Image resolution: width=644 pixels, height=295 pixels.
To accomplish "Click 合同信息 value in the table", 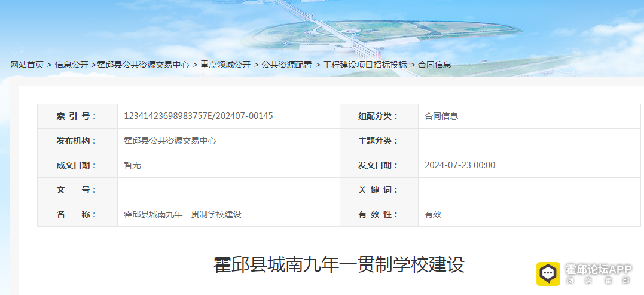I will tap(441, 116).
